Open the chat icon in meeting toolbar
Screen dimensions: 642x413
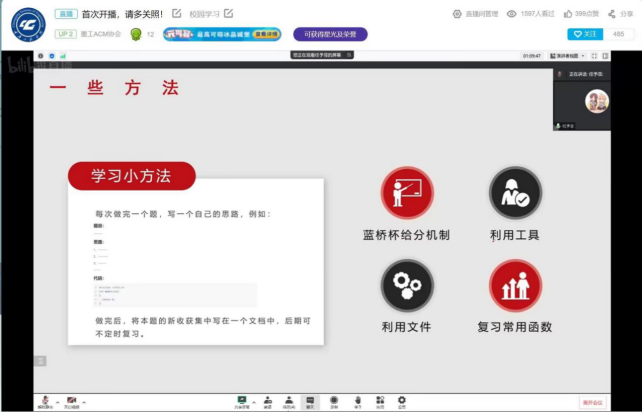(311, 401)
